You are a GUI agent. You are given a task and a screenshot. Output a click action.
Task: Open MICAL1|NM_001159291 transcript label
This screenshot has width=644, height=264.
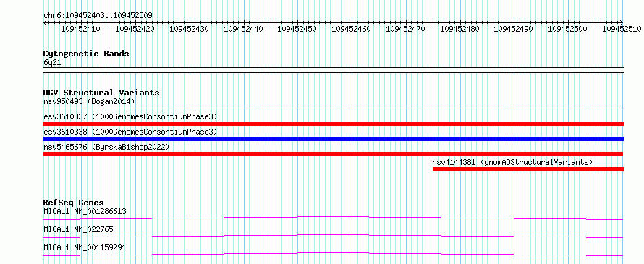click(x=85, y=247)
